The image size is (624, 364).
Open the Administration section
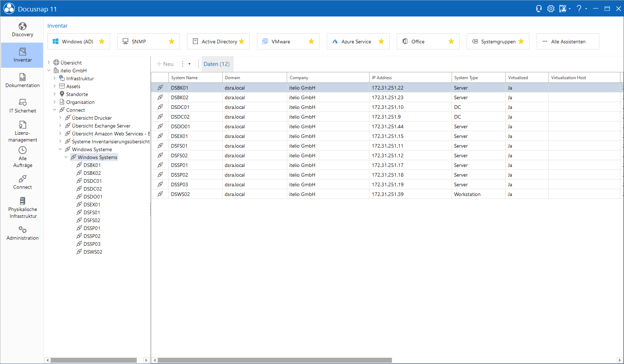click(23, 233)
